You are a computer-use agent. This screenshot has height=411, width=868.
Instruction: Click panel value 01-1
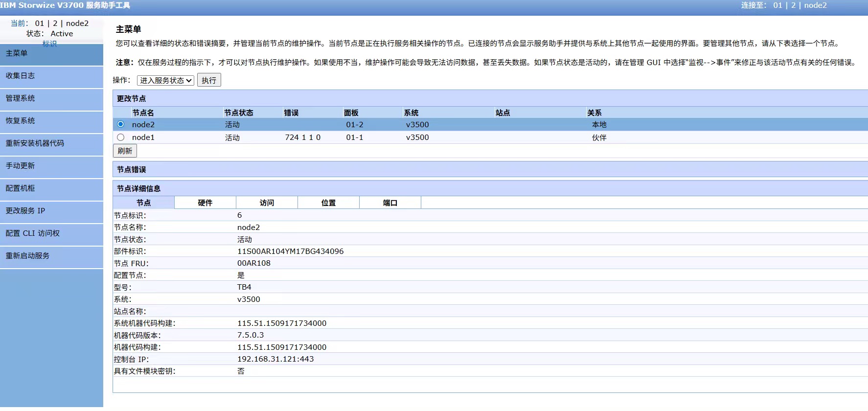coord(355,137)
